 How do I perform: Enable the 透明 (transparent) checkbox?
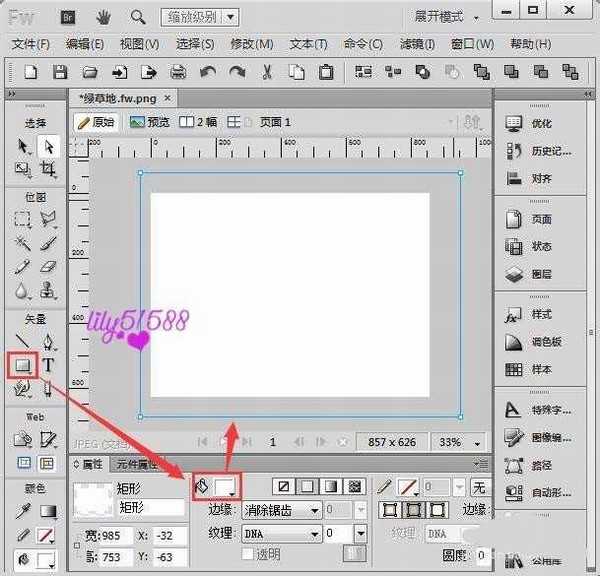[249, 554]
